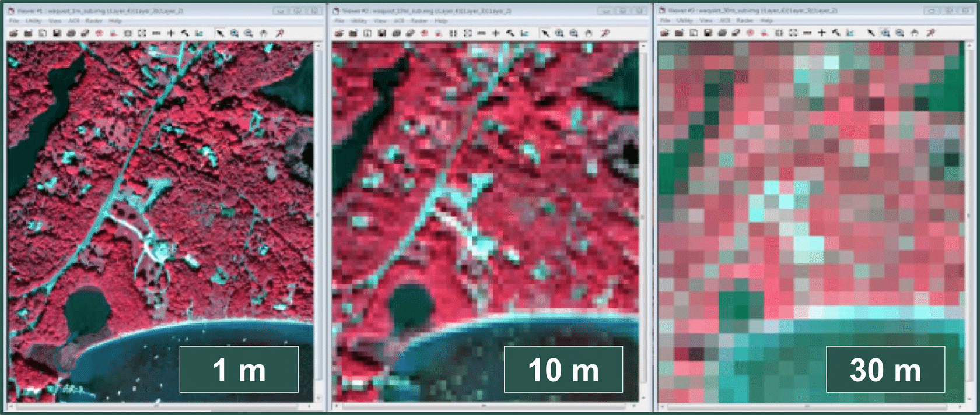This screenshot has width=980, height=415.
Task: Open the Raster menu in Viewer #2
Action: (419, 20)
